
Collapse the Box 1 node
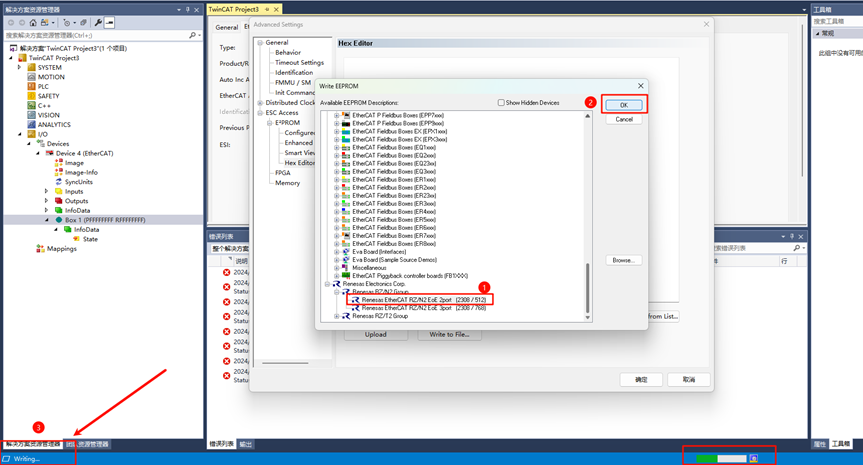click(x=47, y=220)
